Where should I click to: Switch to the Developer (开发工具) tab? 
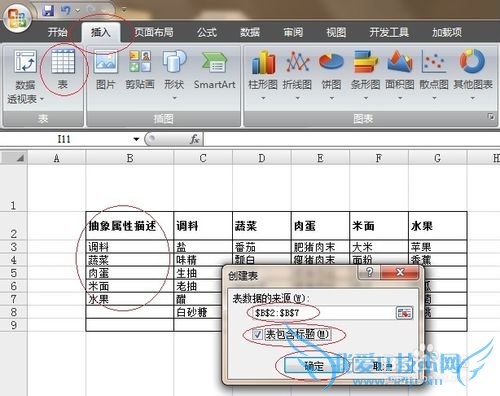click(x=389, y=32)
